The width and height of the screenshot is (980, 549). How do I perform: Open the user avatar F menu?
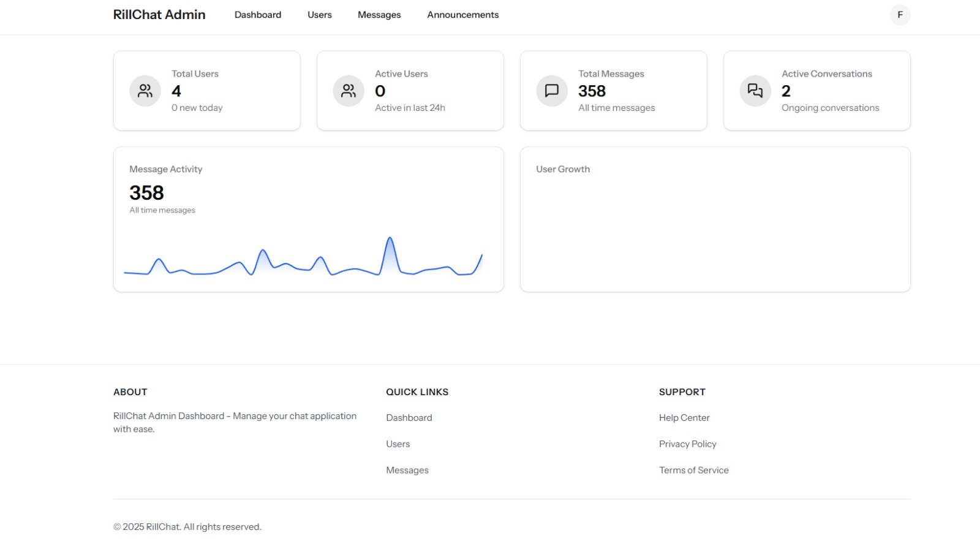click(x=900, y=15)
